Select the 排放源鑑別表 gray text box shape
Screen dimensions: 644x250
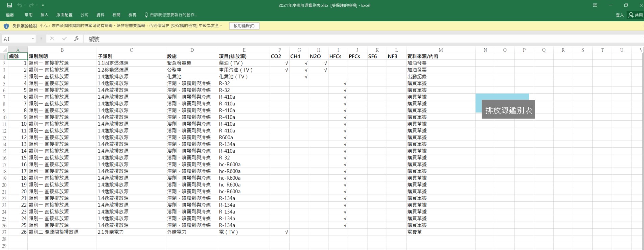pyautogui.click(x=508, y=109)
